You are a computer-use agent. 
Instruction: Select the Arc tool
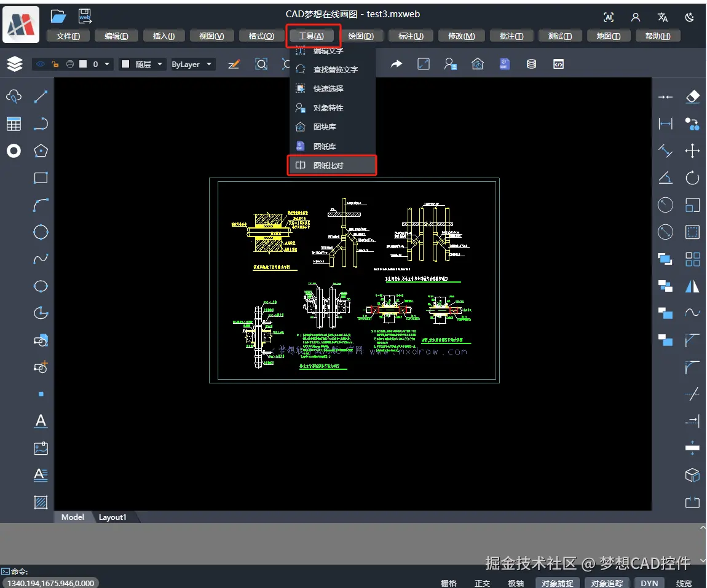pos(41,205)
